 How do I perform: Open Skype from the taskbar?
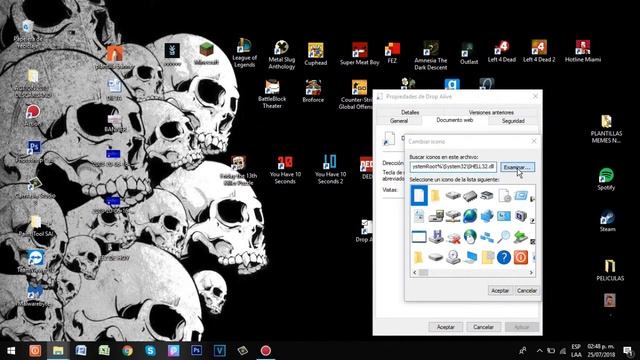tap(150, 351)
